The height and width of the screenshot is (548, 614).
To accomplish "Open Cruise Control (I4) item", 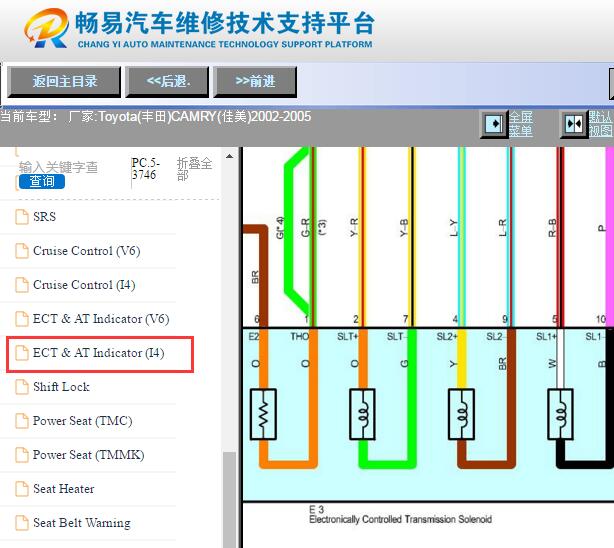I will tap(84, 285).
